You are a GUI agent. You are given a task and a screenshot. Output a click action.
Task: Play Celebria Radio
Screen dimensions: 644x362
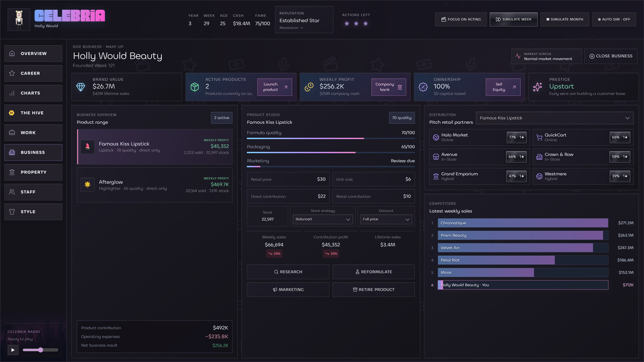pos(13,350)
